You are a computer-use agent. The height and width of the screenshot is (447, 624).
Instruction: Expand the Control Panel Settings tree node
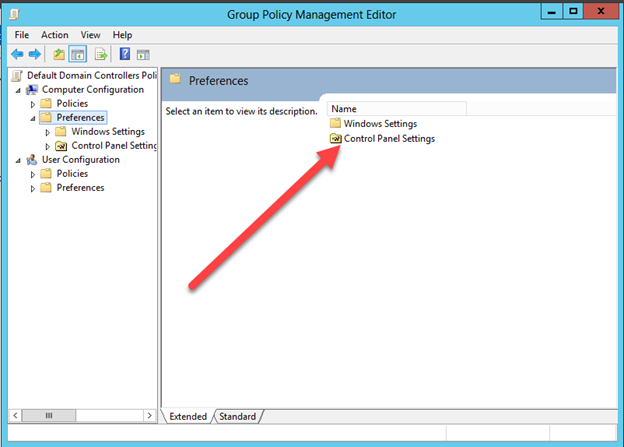[x=48, y=146]
